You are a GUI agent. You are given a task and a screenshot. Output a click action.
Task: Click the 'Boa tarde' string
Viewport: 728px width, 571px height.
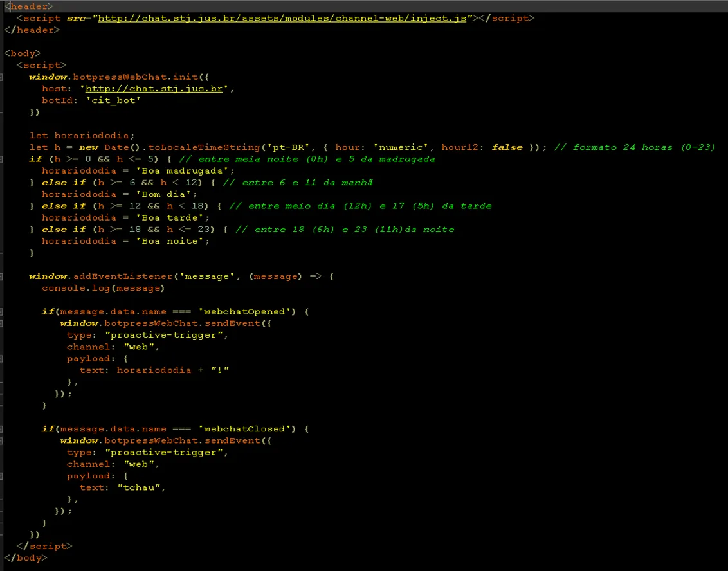coord(170,218)
